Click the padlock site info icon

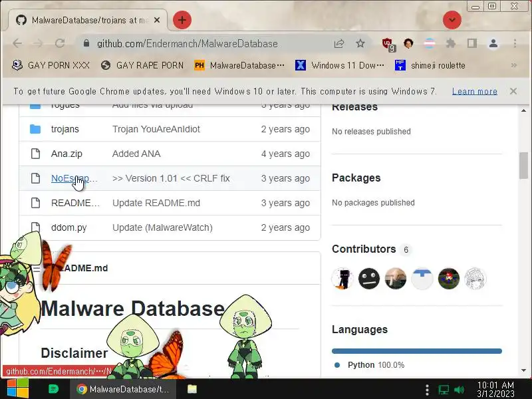point(86,43)
